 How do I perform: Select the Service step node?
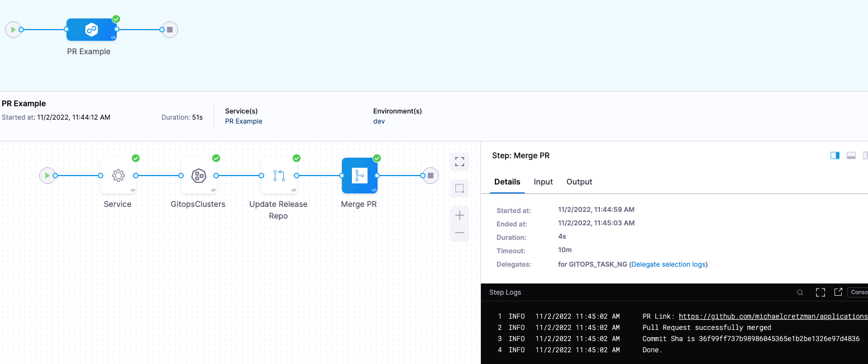118,176
